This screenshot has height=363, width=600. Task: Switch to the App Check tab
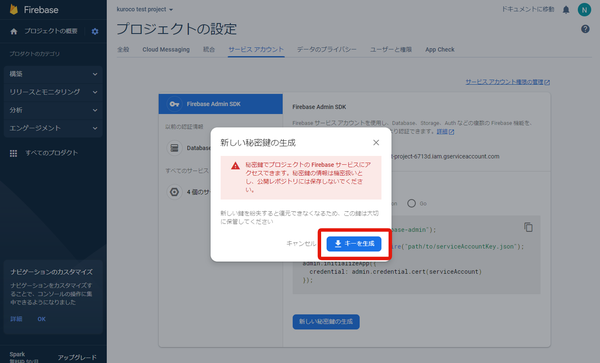point(440,49)
